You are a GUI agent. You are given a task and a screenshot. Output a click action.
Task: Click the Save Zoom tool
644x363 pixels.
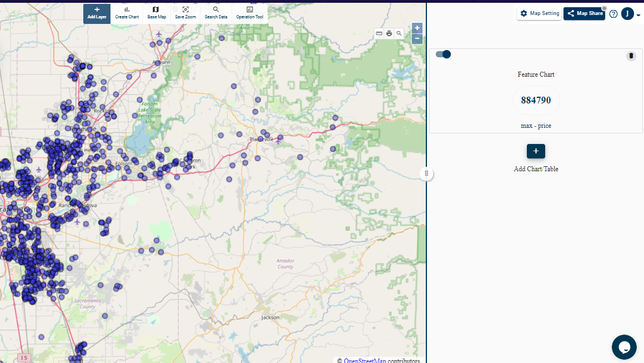[185, 13]
